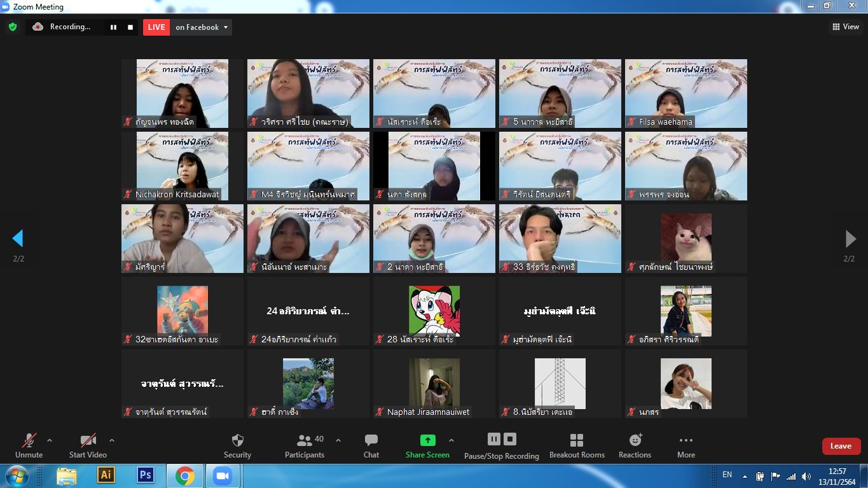This screenshot has height=488, width=868.
Task: Pause the recording in the top bar
Action: pos(113,27)
